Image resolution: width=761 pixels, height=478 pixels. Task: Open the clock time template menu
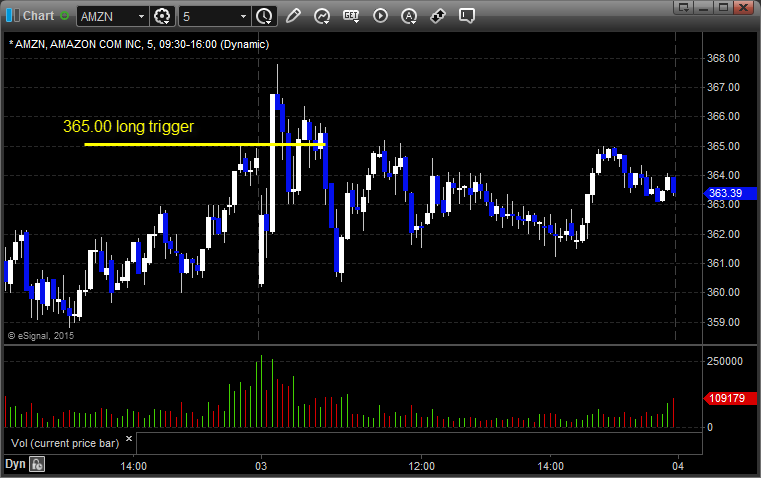pos(265,16)
